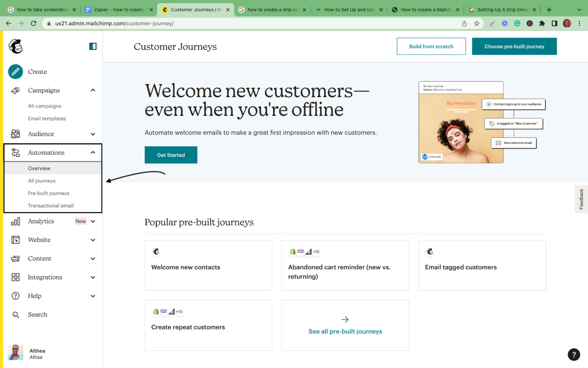Click the share icon in the address bar

coord(464,24)
